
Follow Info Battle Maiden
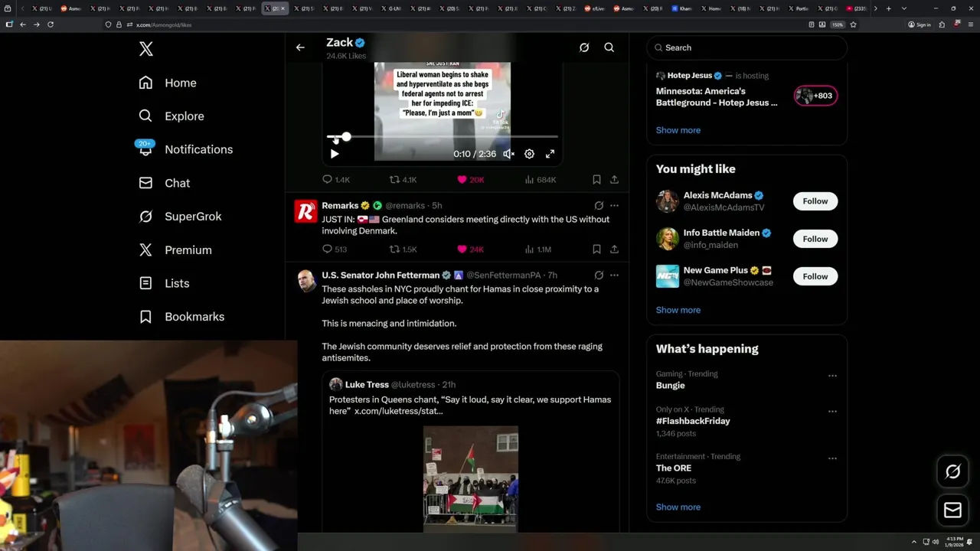pyautogui.click(x=815, y=239)
